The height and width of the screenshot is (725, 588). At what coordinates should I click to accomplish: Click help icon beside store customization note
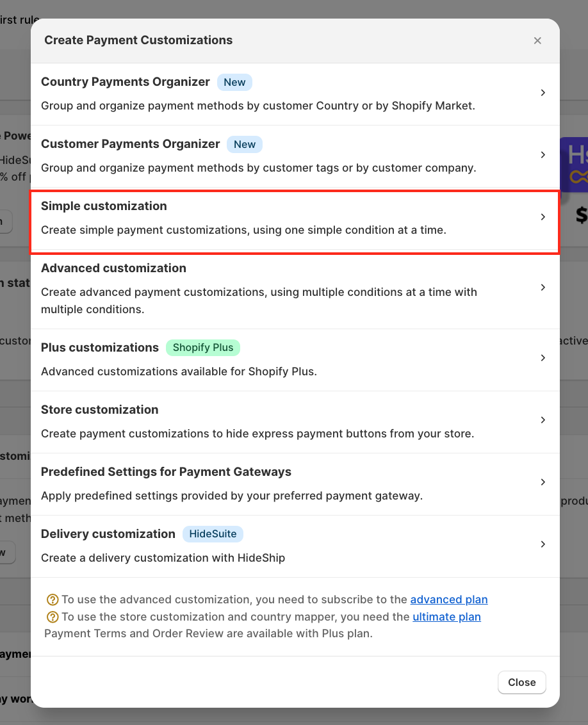click(53, 617)
